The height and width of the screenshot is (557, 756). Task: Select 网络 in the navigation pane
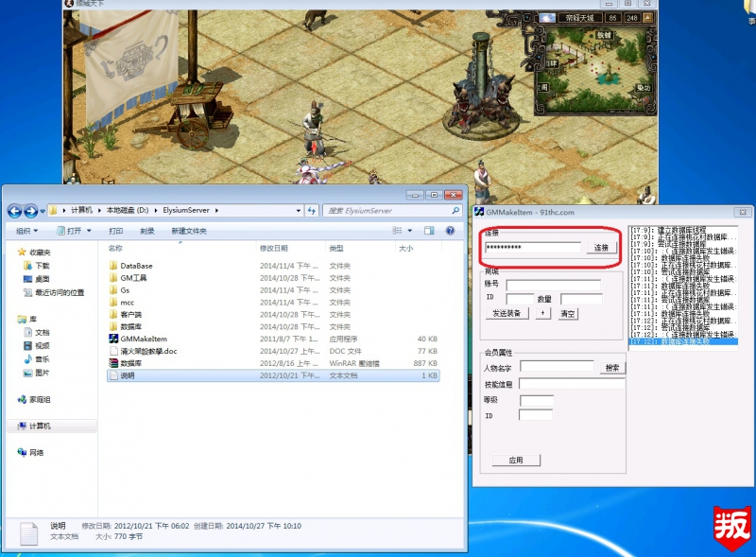31,453
